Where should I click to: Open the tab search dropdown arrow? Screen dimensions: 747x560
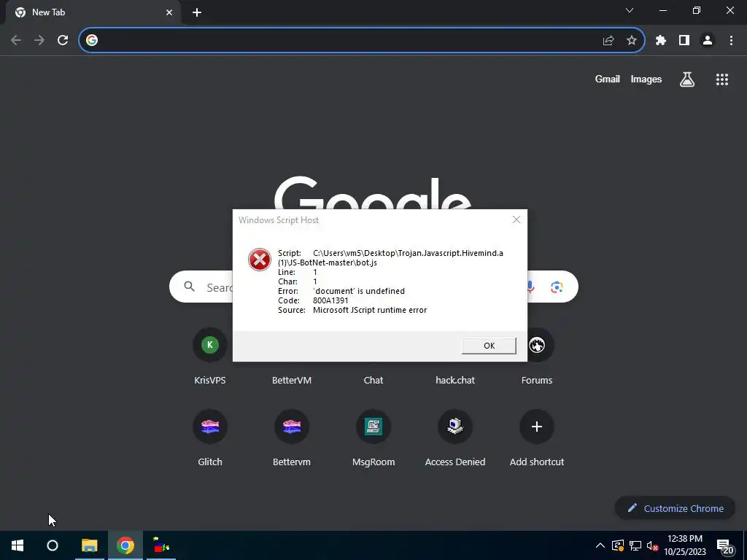tap(630, 10)
